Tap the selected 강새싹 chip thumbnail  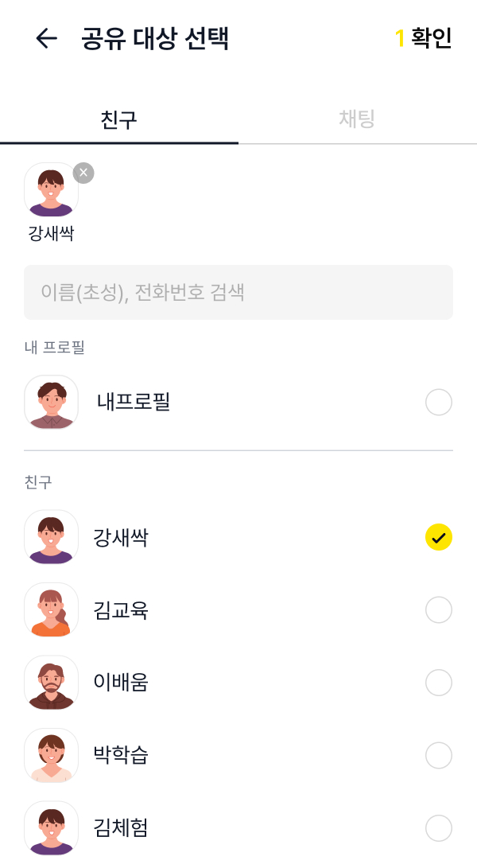(51, 191)
